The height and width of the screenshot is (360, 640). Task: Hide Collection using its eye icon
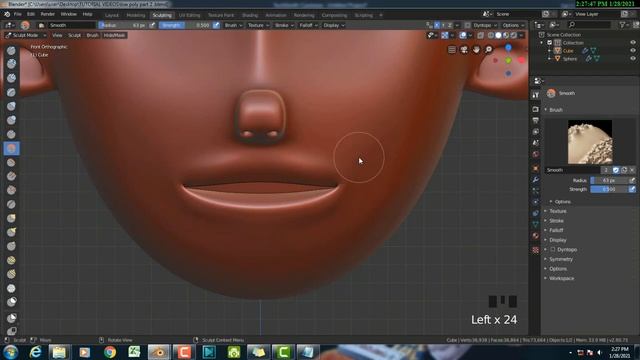point(633,42)
